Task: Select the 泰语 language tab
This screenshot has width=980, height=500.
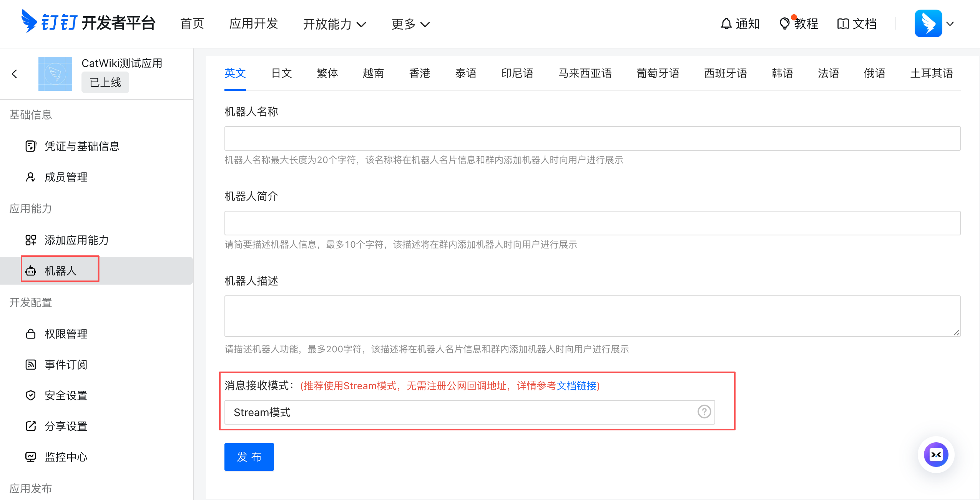Action: click(466, 73)
